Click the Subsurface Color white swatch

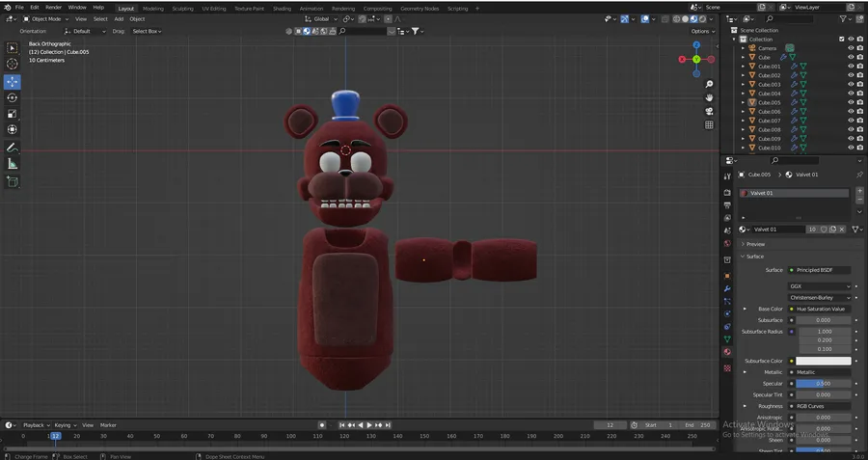824,361
